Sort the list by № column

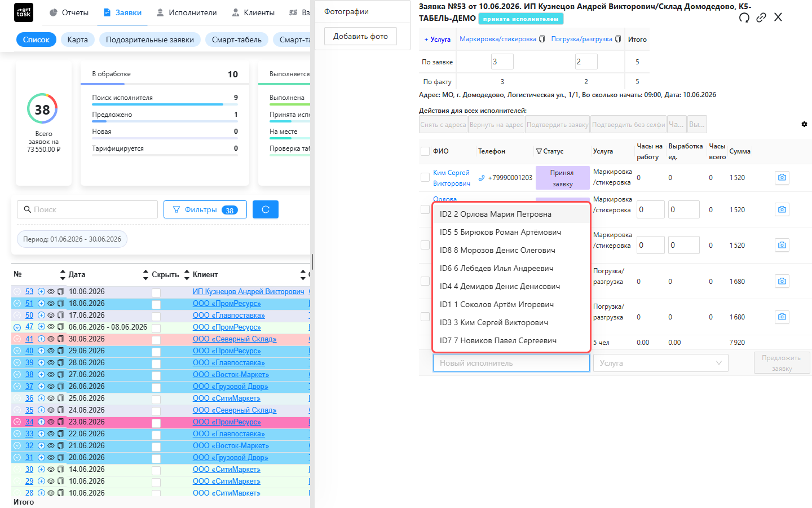click(x=63, y=275)
